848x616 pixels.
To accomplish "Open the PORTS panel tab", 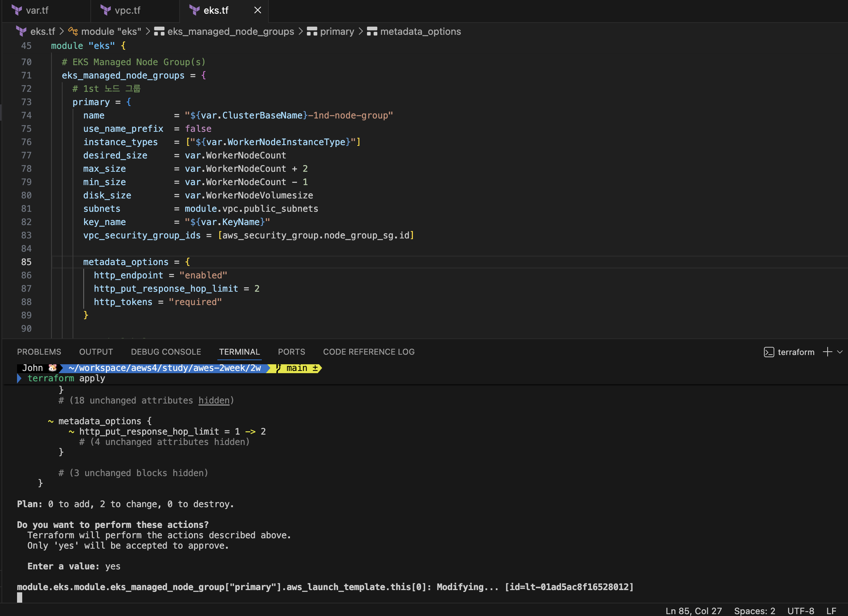I will coord(291,352).
